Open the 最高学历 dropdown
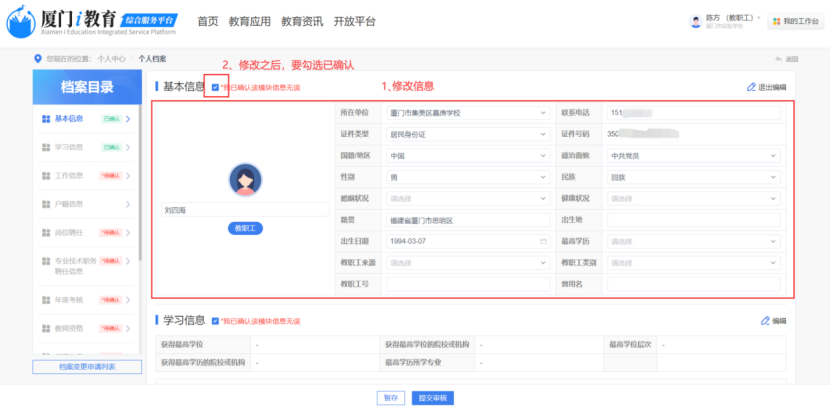This screenshot has height=409, width=831. pos(693,242)
